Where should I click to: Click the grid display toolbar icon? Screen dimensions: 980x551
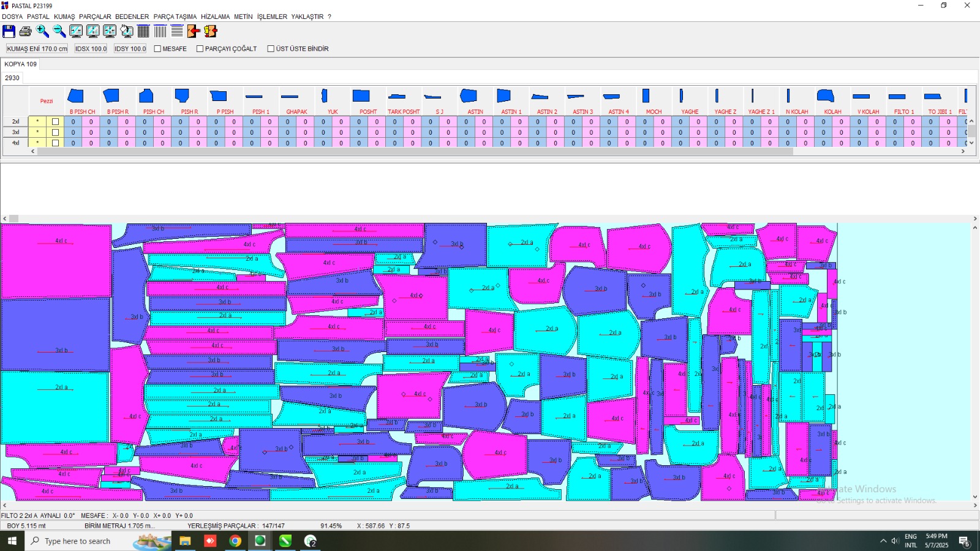[x=143, y=31]
